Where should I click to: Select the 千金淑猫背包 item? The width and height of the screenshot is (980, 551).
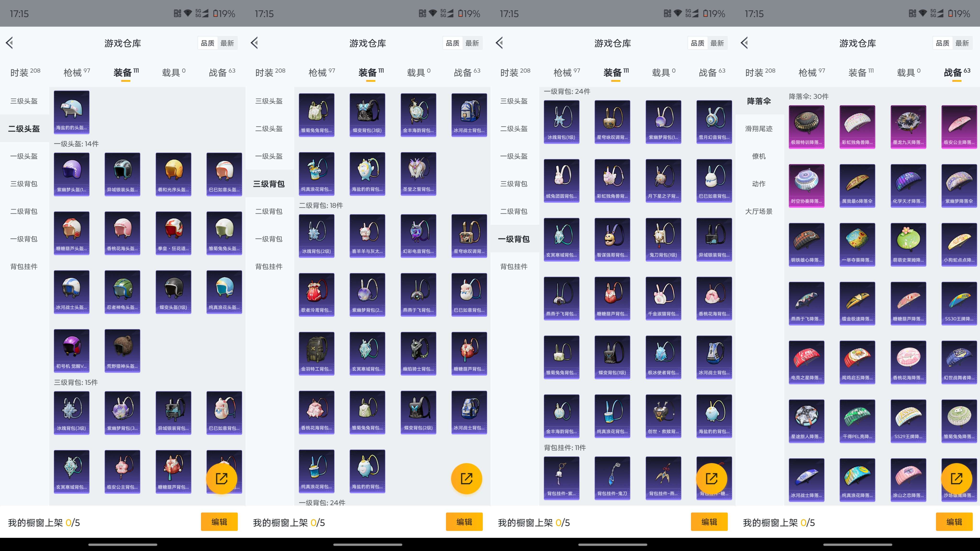pos(663,299)
